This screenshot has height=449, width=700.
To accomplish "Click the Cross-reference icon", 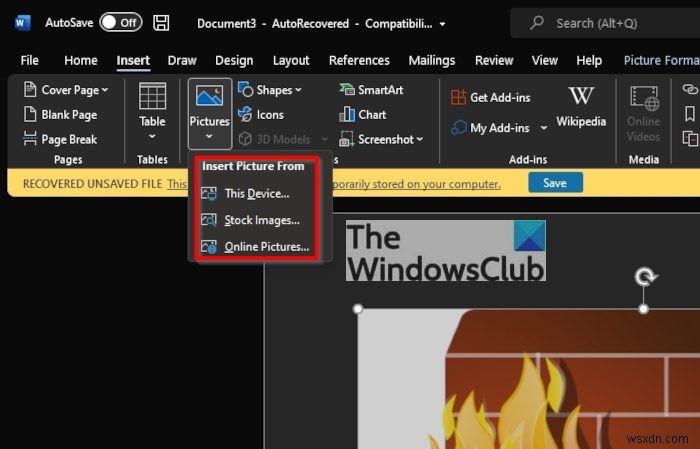I will tap(690, 138).
